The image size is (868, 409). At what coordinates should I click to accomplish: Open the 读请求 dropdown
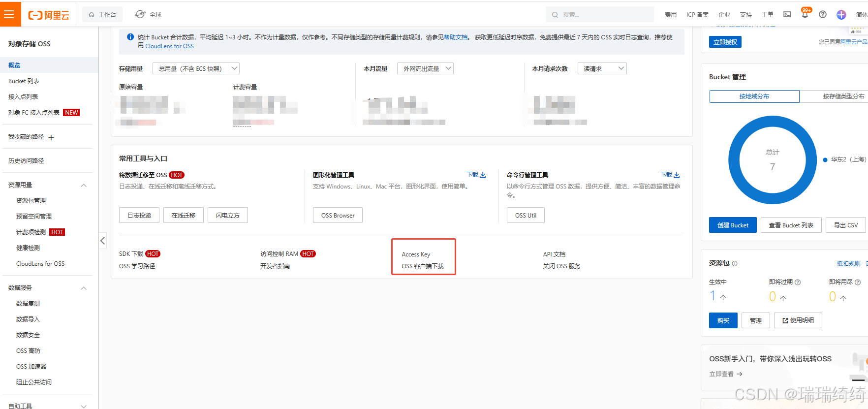pyautogui.click(x=602, y=68)
